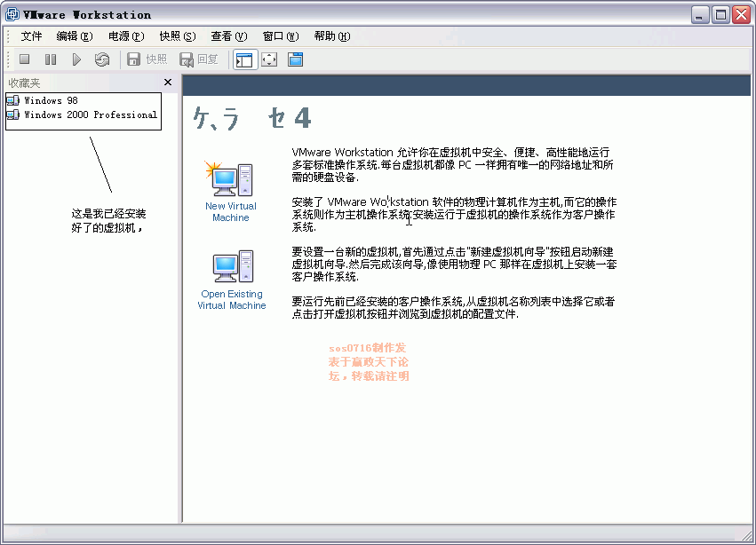Expand the 电源 power menu
Viewport: 756px width, 545px height.
point(125,36)
